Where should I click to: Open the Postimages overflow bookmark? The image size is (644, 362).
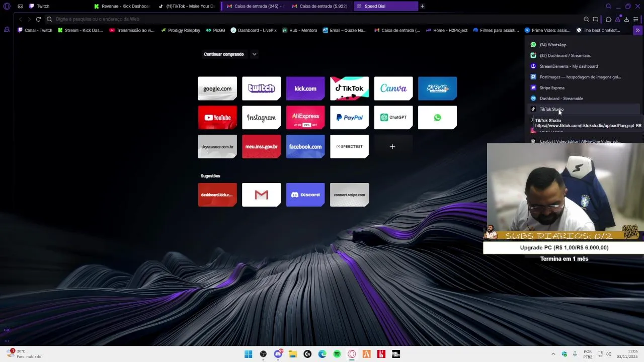click(x=584, y=77)
